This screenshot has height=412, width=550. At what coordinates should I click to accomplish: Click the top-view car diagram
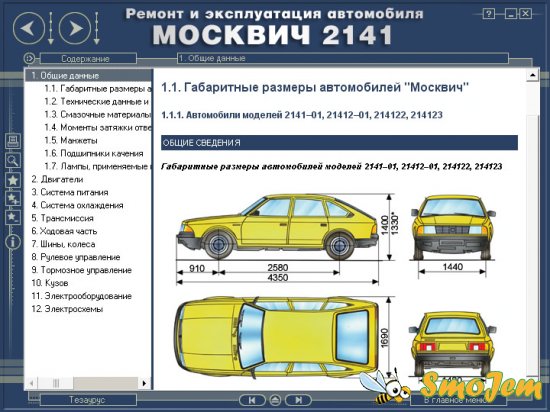point(277,337)
